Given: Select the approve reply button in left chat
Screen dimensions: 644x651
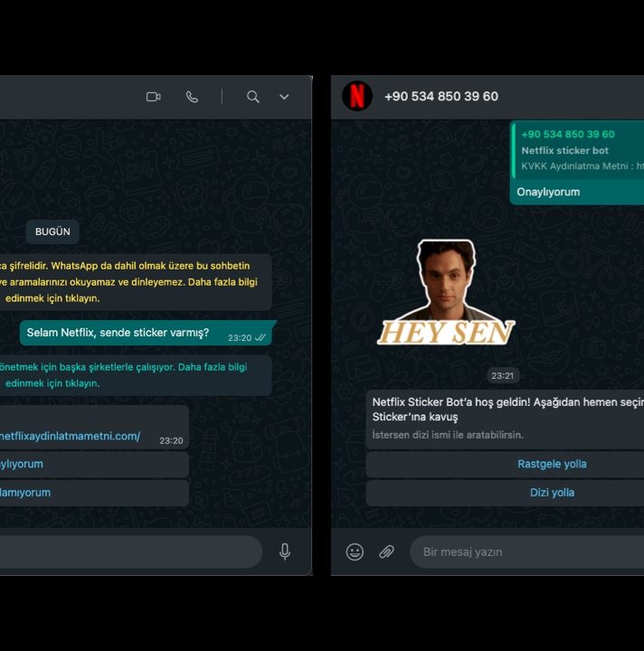Looking at the screenshot, I should tap(94, 464).
